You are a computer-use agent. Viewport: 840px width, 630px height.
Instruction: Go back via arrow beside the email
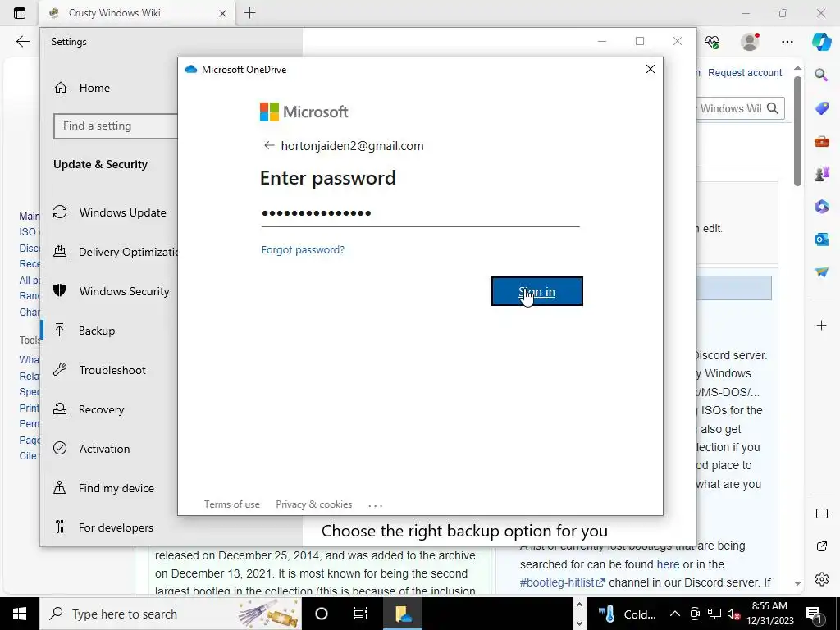click(x=269, y=146)
